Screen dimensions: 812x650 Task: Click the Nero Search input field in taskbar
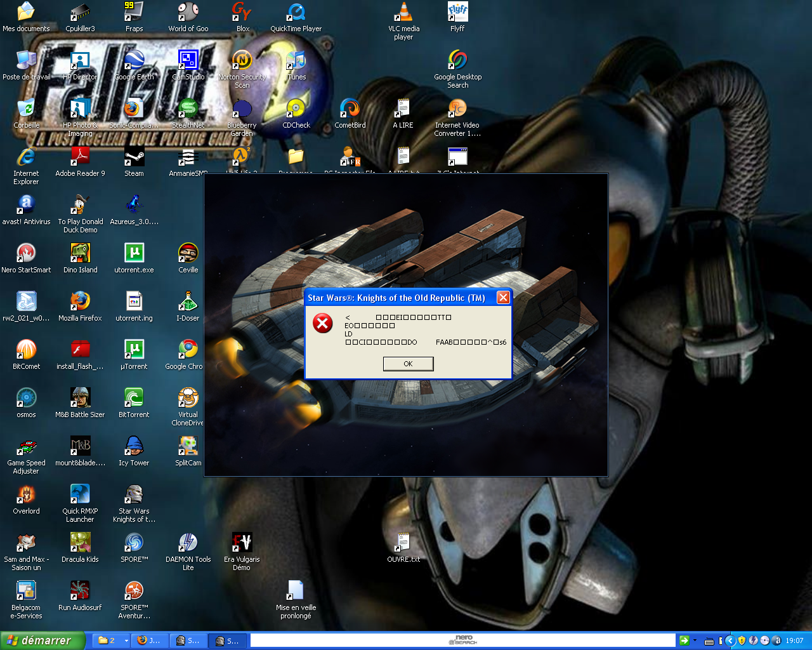pyautogui.click(x=463, y=640)
